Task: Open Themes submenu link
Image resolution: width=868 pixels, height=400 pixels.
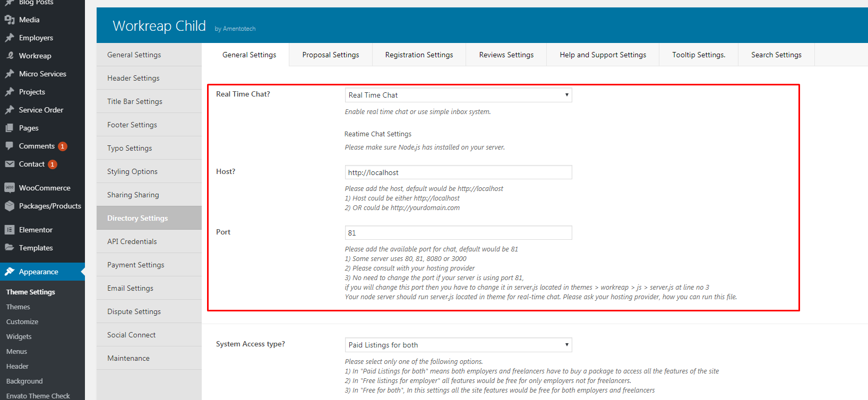Action: point(18,307)
